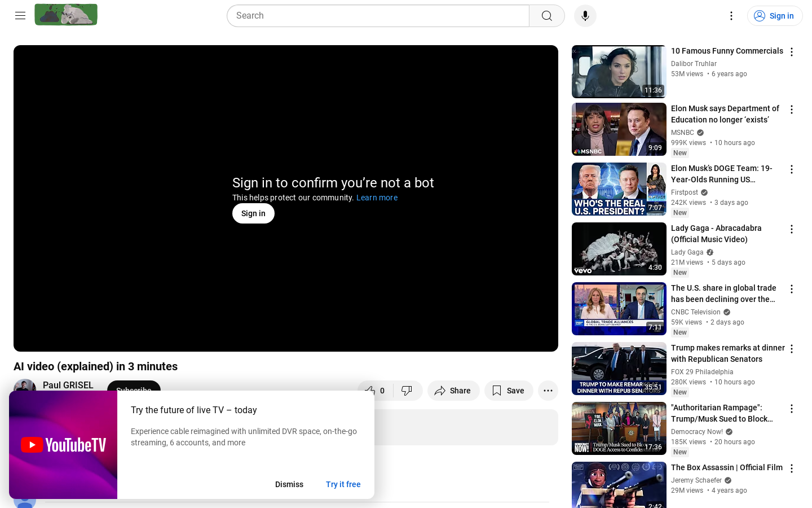
Task: Open more actions ellipsis under video
Action: (x=548, y=391)
